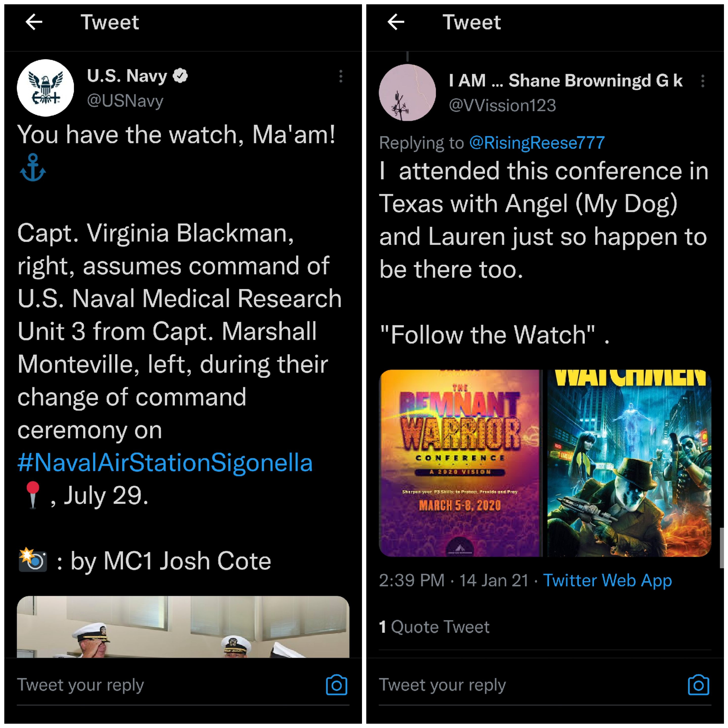Click the scrollbar on right tweet screen
Screen dimensions: 728x728
pyautogui.click(x=722, y=548)
